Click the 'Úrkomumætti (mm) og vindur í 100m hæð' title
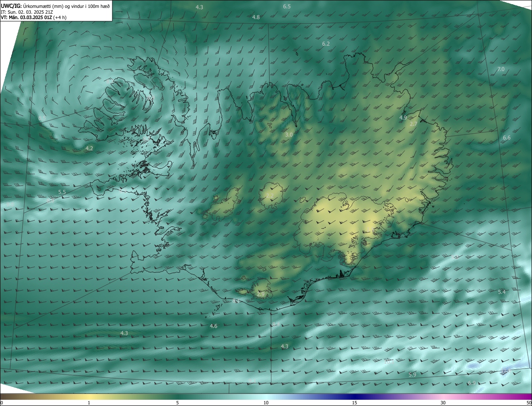Viewport: 532px width, 406px height. click(x=66, y=6)
